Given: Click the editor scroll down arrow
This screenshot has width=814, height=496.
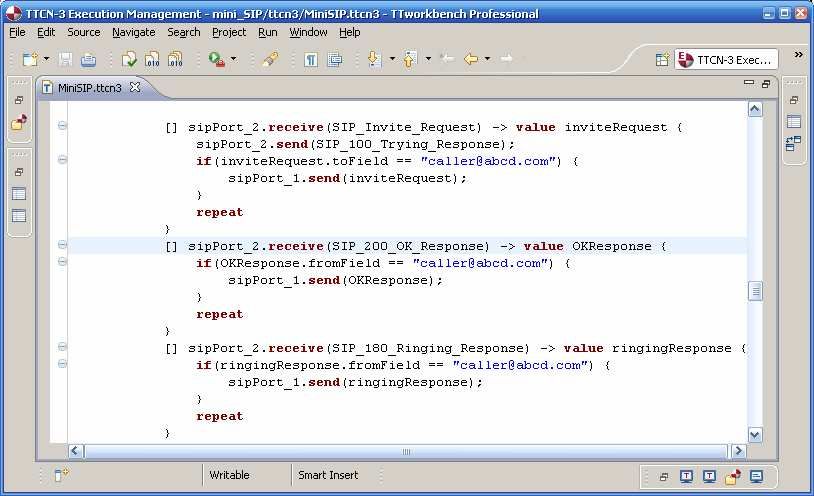Looking at the screenshot, I should 755,435.
